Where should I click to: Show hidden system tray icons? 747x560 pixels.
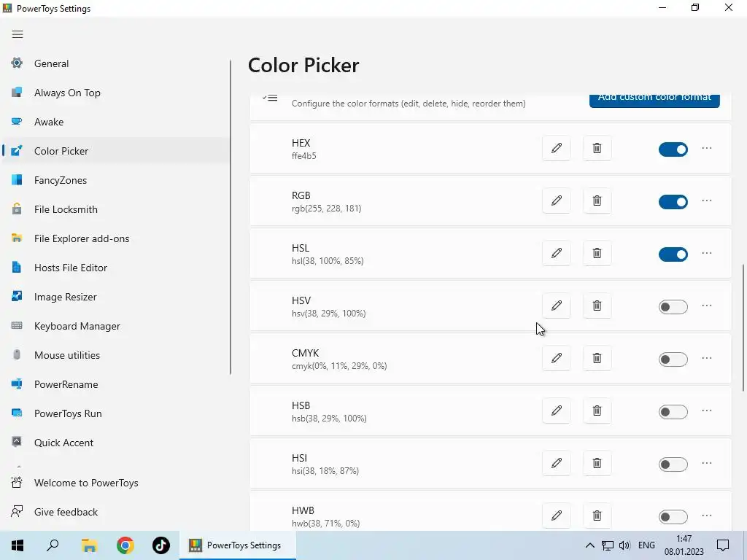click(589, 545)
